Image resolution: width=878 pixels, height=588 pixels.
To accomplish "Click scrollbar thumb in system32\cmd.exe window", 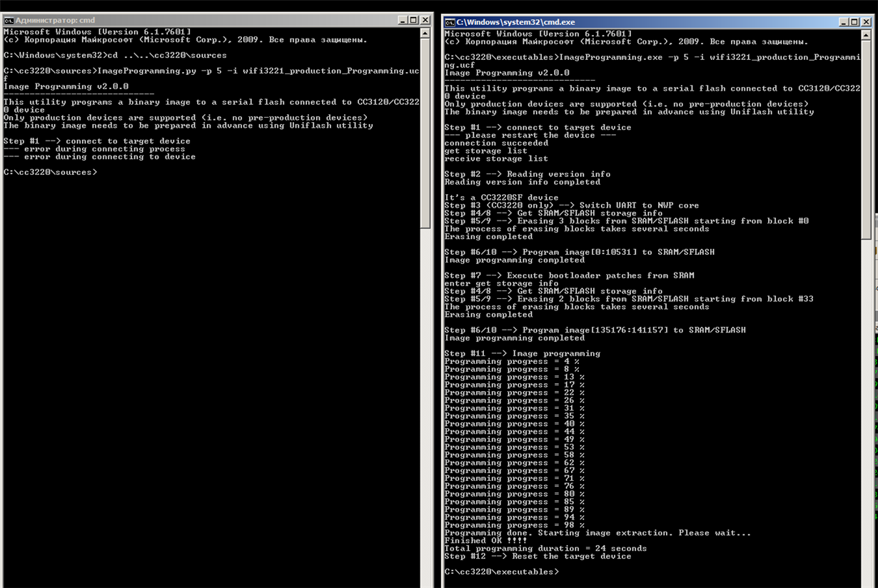I will [867, 140].
